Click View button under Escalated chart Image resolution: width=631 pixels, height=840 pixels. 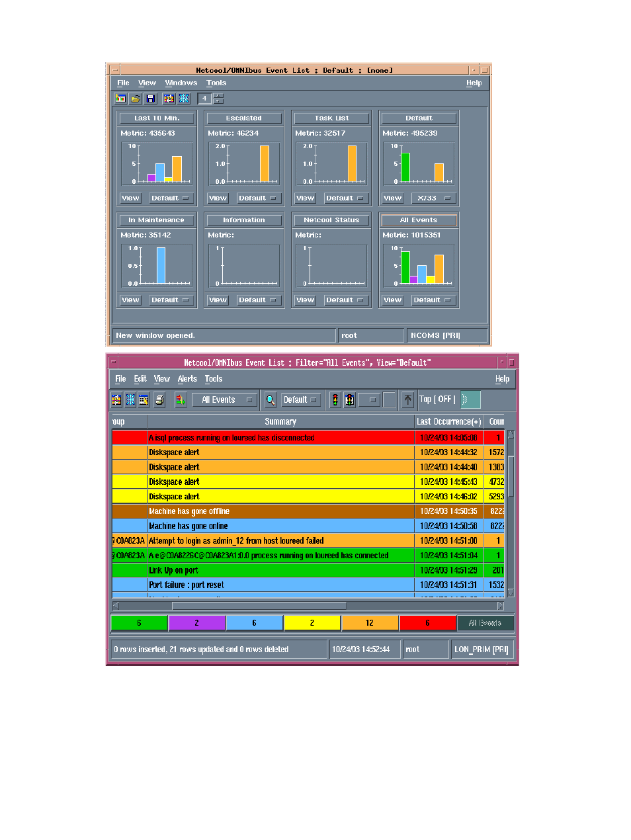tap(218, 198)
